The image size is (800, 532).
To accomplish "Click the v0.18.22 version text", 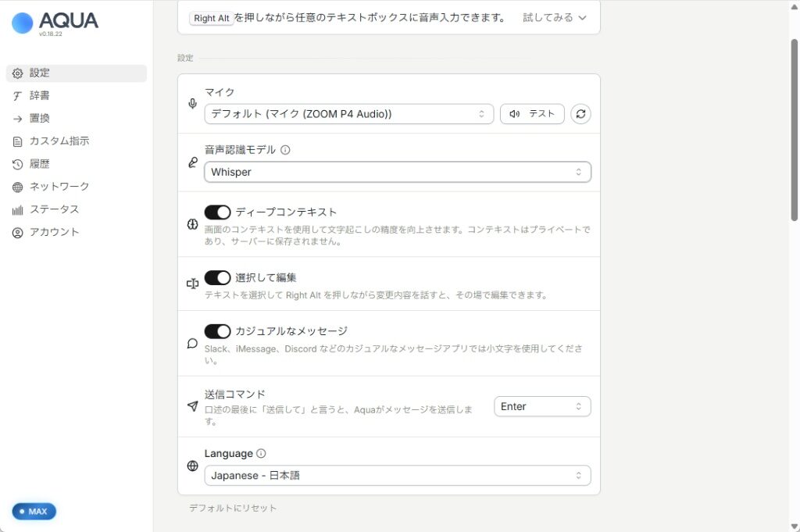I will 51,34.
